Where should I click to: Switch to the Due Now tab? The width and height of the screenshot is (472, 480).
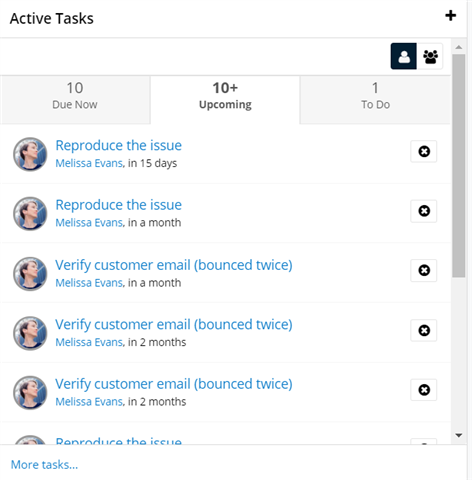coord(75,99)
